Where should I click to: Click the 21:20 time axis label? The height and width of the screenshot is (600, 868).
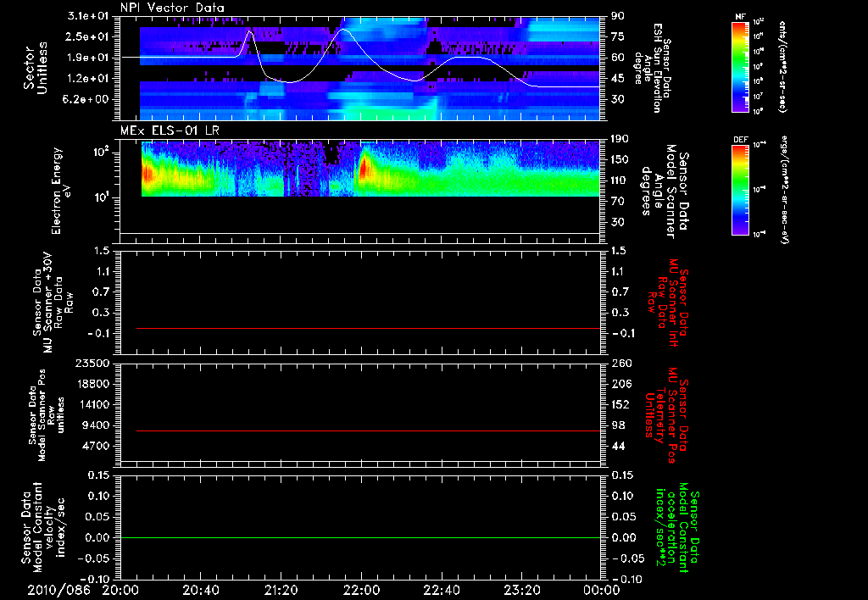(281, 590)
